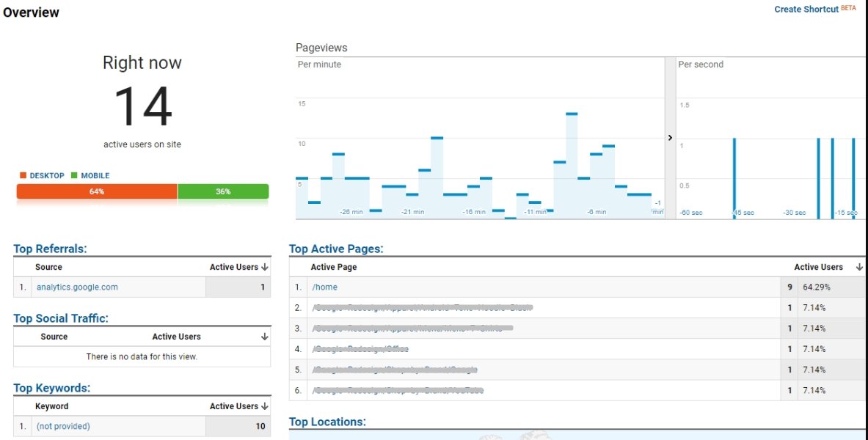Click the expand chevron between the pageview charts

pyautogui.click(x=670, y=138)
